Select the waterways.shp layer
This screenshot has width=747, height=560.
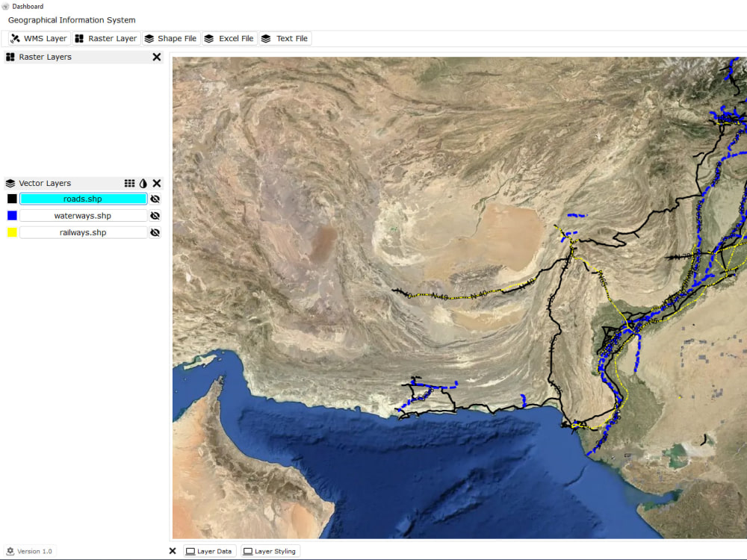coord(83,216)
